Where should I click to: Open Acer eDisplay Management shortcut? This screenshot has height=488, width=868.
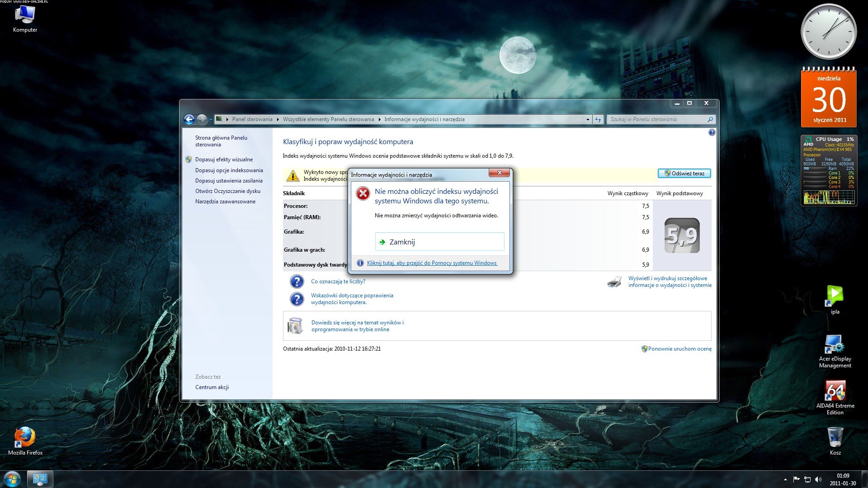[x=835, y=352]
